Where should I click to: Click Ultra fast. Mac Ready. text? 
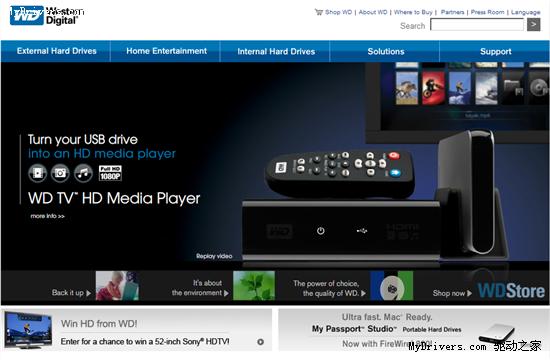point(387,317)
